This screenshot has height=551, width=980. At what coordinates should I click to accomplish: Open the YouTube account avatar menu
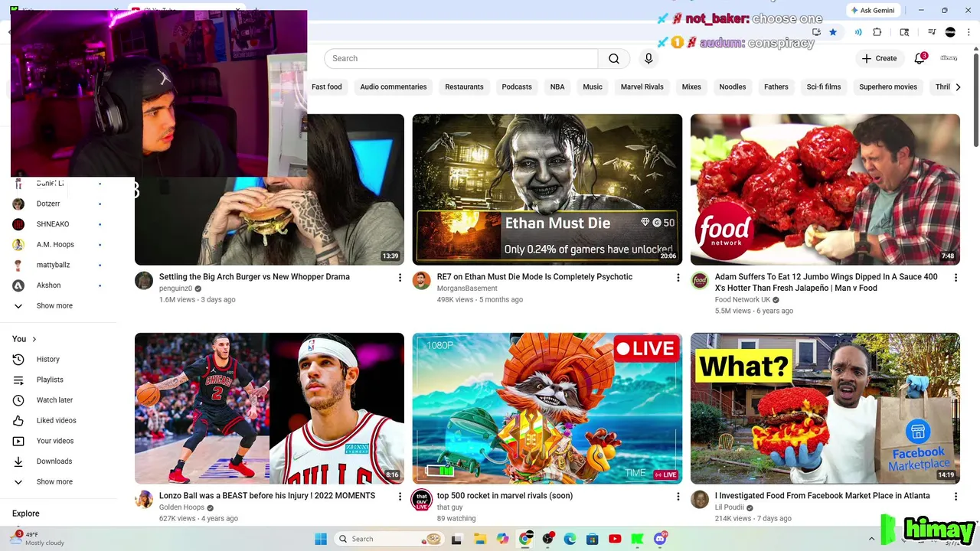949,58
